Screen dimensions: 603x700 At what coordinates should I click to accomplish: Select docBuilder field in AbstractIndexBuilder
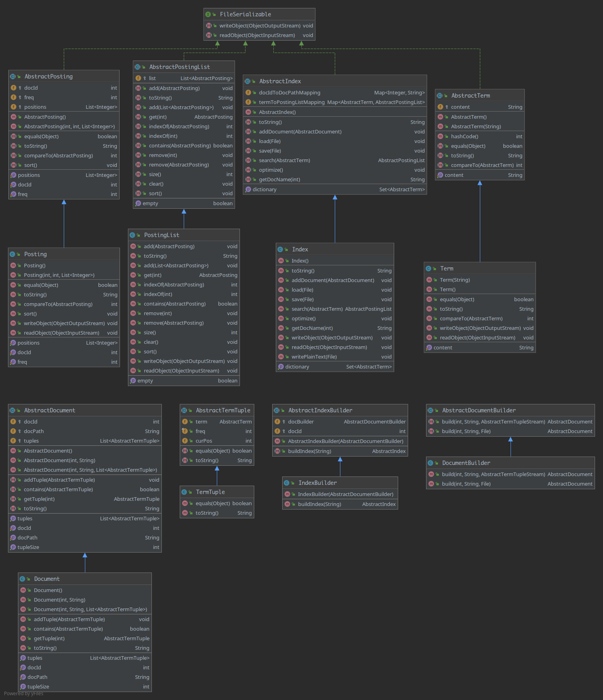(340, 422)
